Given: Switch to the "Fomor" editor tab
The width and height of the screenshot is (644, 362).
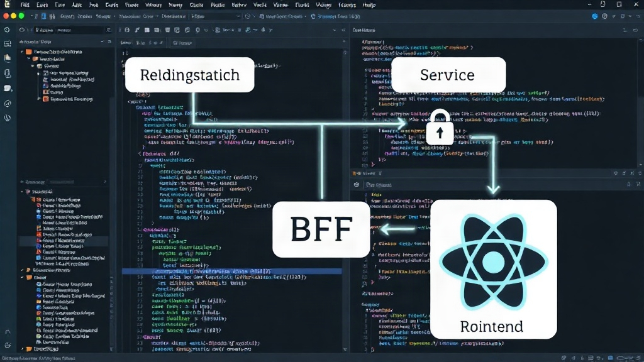Looking at the screenshot, I should 182,43.
